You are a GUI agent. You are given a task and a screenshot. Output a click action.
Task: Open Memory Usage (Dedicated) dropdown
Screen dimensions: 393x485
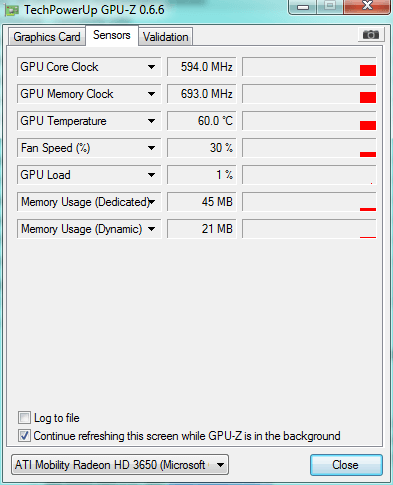pos(152,202)
